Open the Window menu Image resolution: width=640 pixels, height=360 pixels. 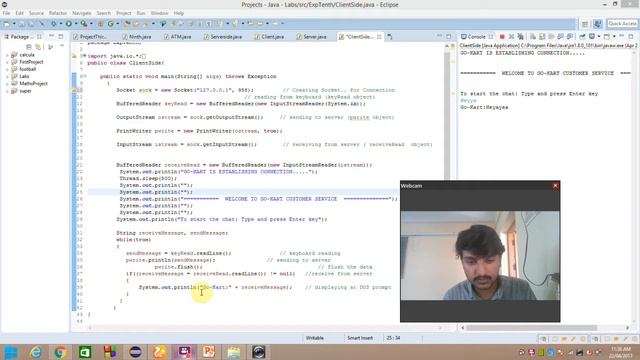point(159,13)
